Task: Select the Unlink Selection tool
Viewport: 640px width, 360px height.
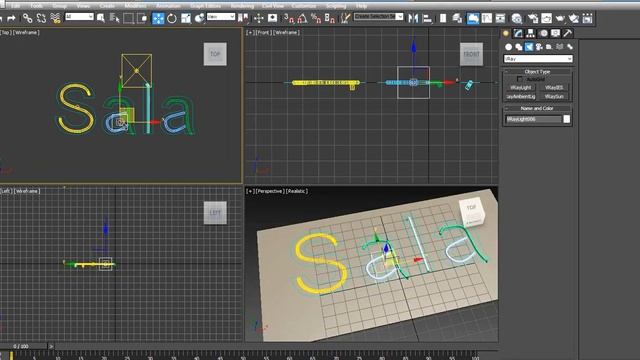Action: click(x=41, y=18)
